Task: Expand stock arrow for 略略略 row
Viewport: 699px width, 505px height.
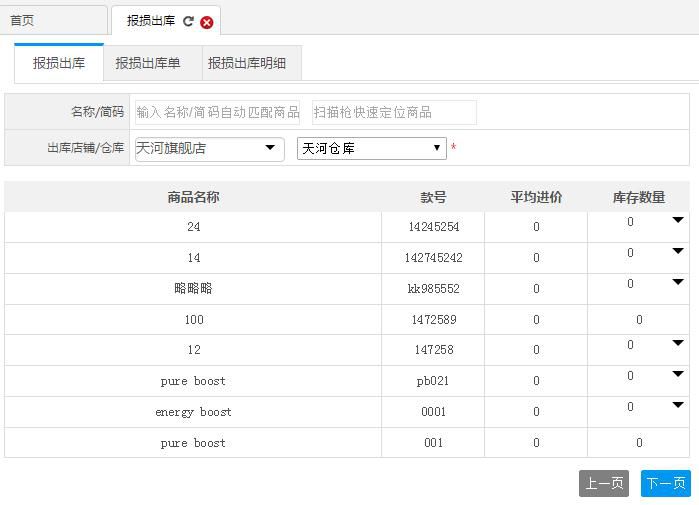Action: pos(677,282)
